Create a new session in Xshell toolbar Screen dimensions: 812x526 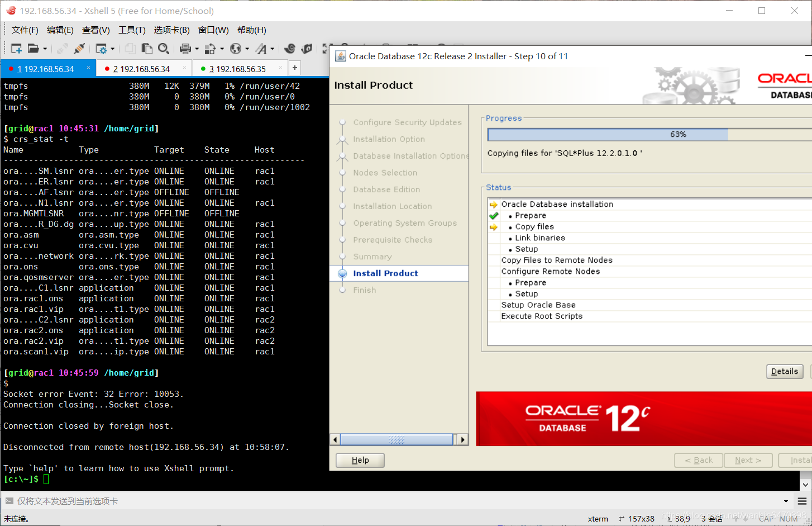[16, 49]
